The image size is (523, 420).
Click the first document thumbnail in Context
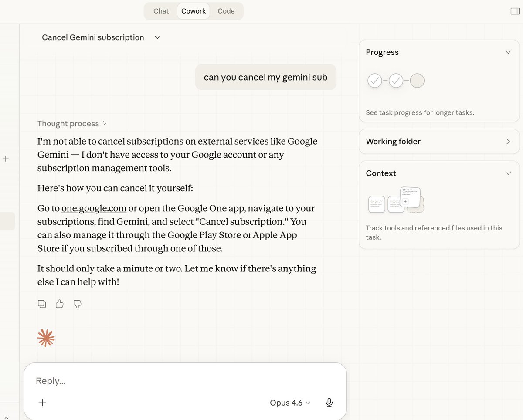coord(377,204)
